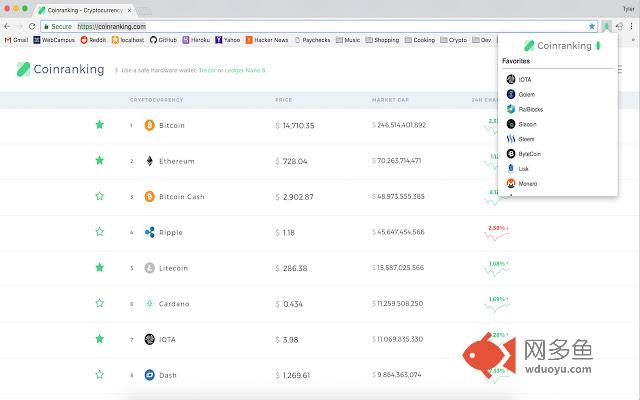Expand the Cooking bookmarks folder
Image resolution: width=640 pixels, height=400 pixels.
[420, 40]
